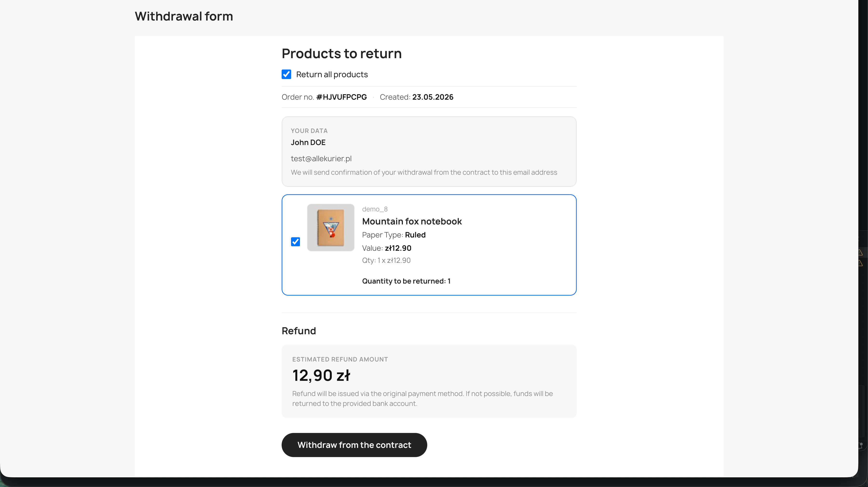
Task: Uncheck the Mountain fox notebook product checkbox
Action: 296,242
